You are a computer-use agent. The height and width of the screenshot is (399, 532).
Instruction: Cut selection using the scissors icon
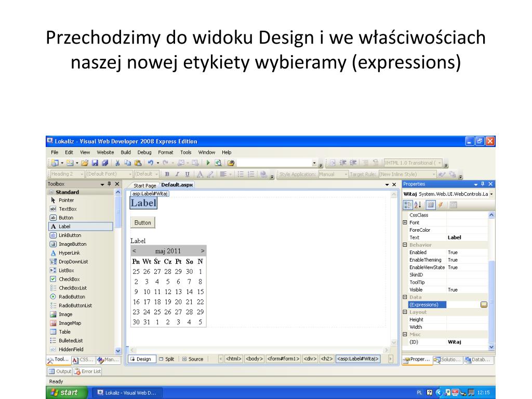pyautogui.click(x=117, y=163)
